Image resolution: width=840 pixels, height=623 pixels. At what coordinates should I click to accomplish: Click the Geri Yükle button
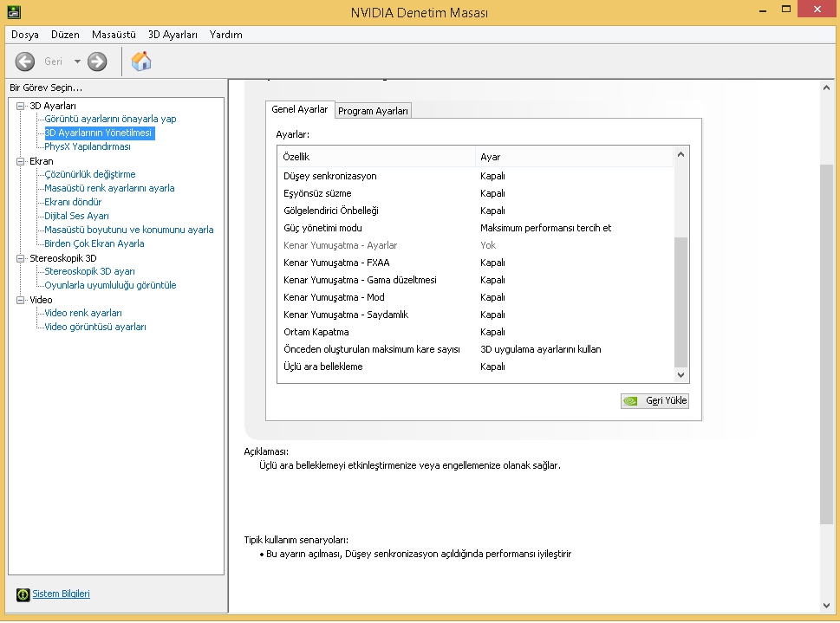coord(654,400)
